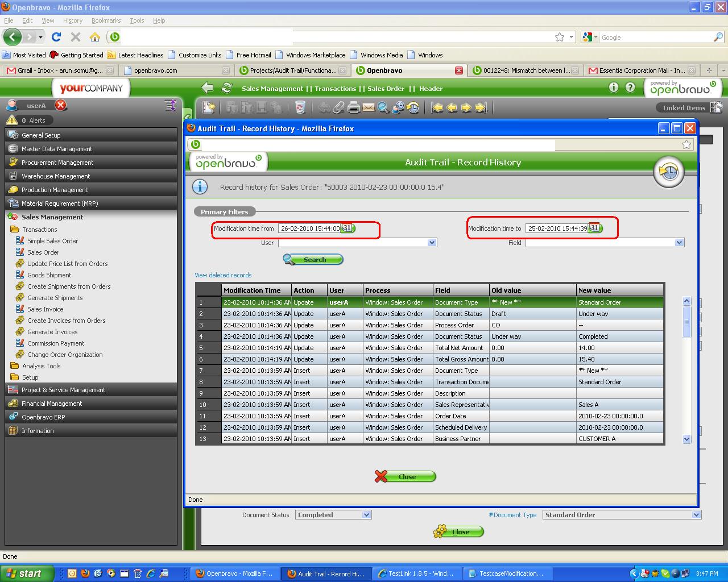Open calendar for Modification time to
728x582 pixels.
pos(594,228)
